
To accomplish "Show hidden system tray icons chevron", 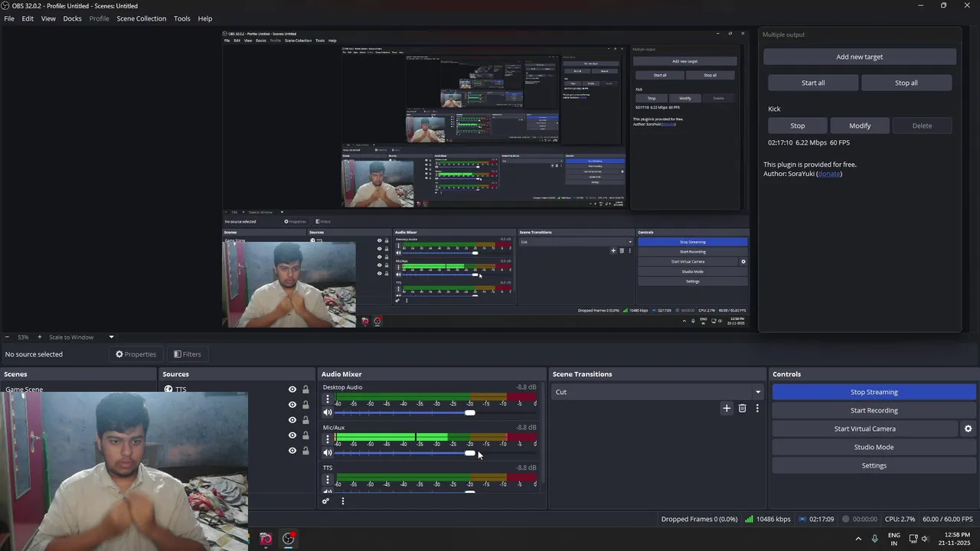I will (x=857, y=539).
